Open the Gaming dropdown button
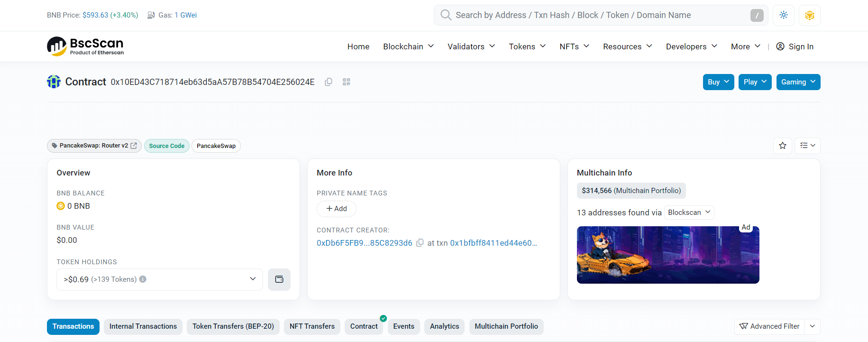This screenshot has height=342, width=868. click(x=798, y=82)
